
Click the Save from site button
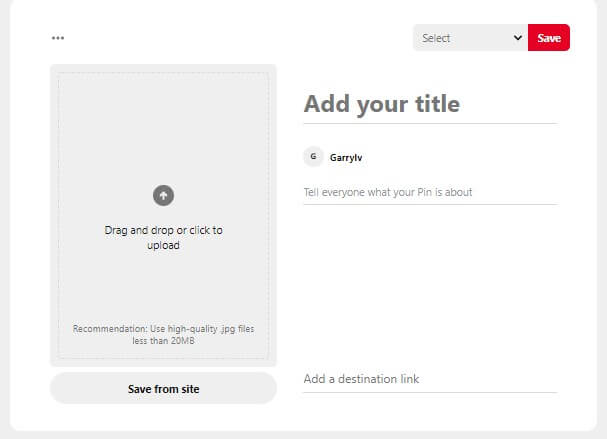pos(163,388)
